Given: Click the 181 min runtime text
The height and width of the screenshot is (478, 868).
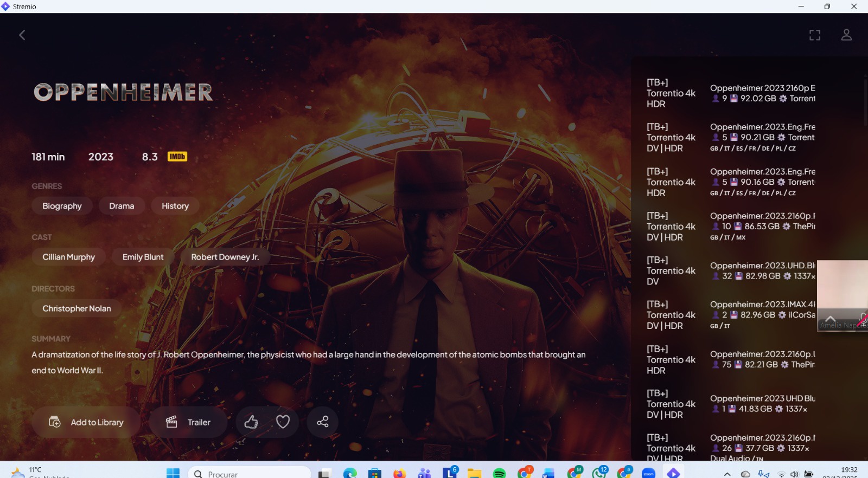Looking at the screenshot, I should 48,157.
